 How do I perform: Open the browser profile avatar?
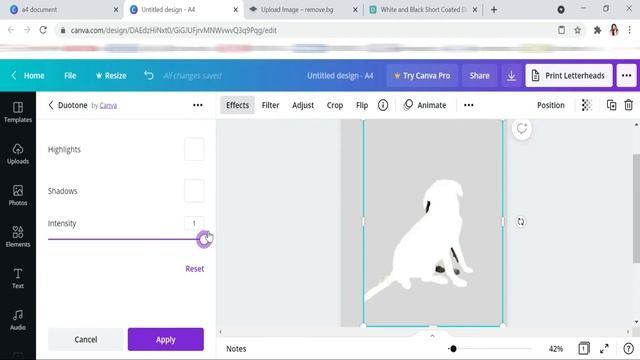pyautogui.click(x=614, y=30)
